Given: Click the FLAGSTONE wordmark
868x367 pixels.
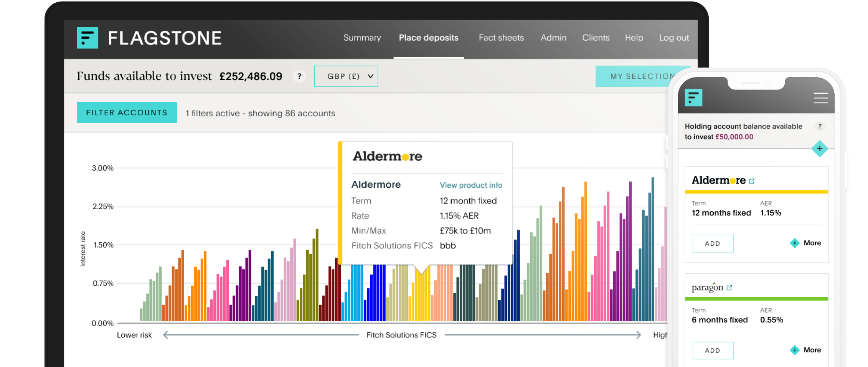Looking at the screenshot, I should [165, 38].
